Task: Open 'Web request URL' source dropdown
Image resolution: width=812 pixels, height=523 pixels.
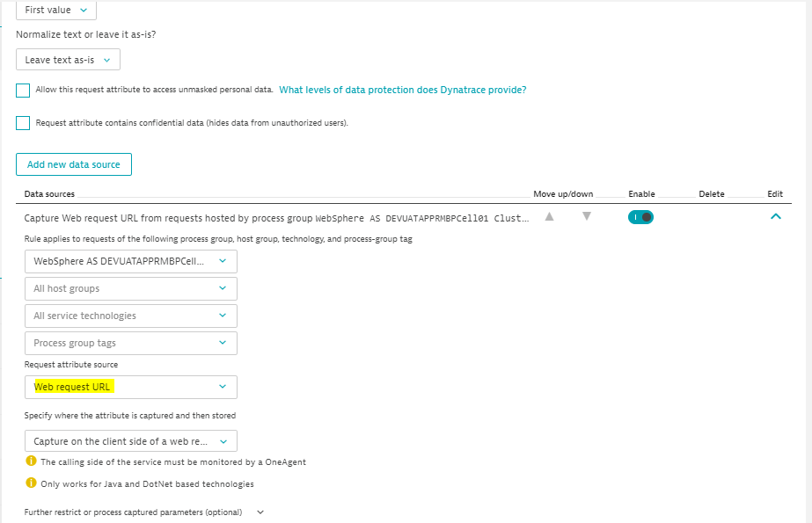Action: click(130, 387)
